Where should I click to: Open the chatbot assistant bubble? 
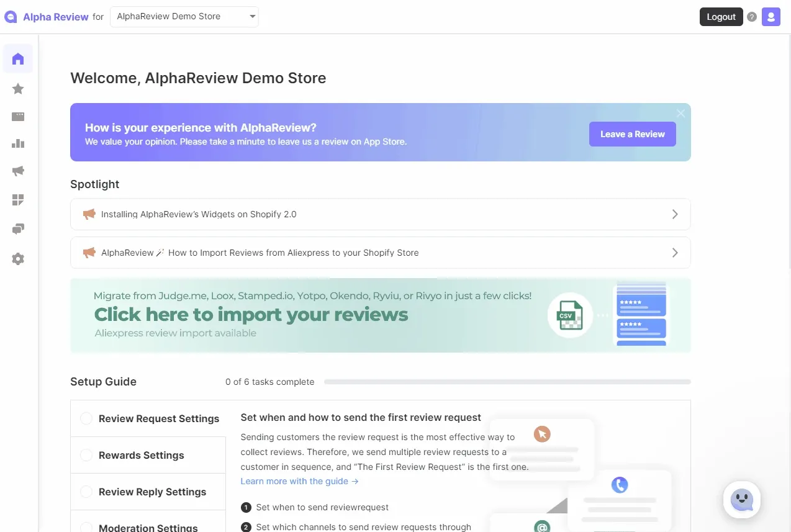pos(742,500)
